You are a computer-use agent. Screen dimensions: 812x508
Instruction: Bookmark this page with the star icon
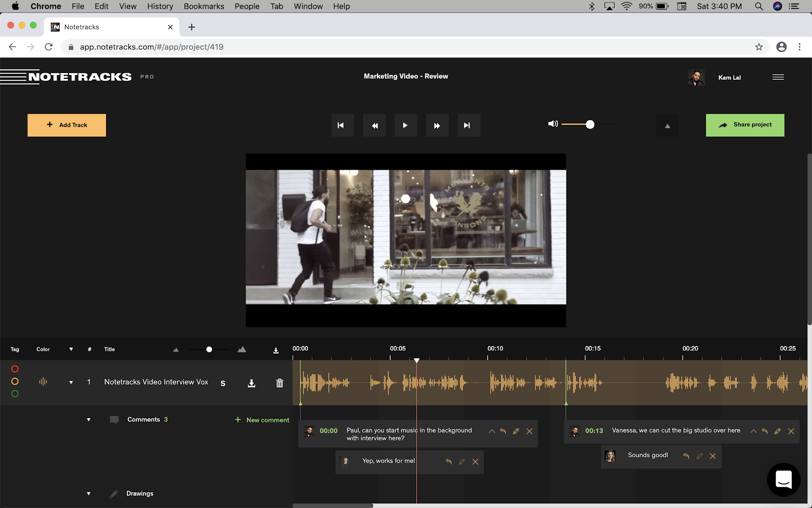pyautogui.click(x=759, y=47)
